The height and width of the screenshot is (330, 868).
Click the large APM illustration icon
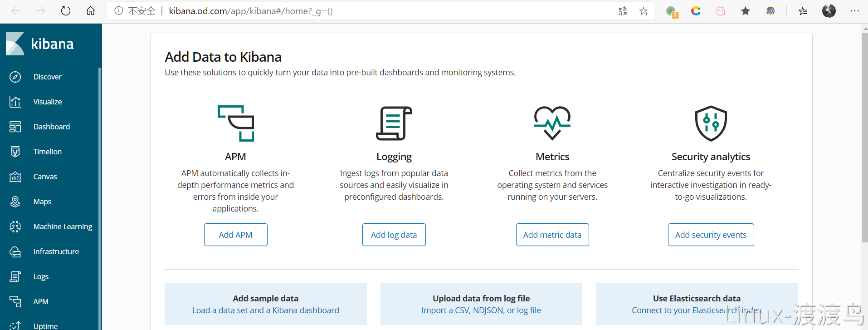click(x=236, y=123)
